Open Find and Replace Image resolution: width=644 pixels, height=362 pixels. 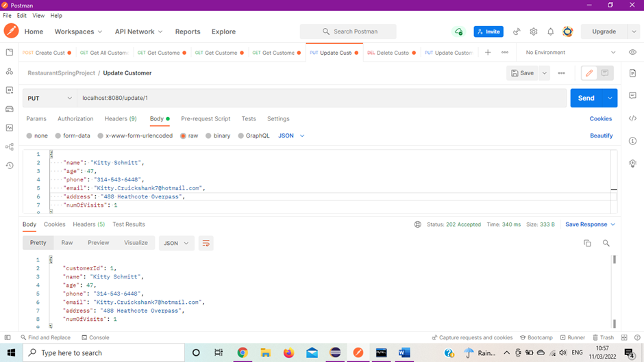tap(46, 338)
